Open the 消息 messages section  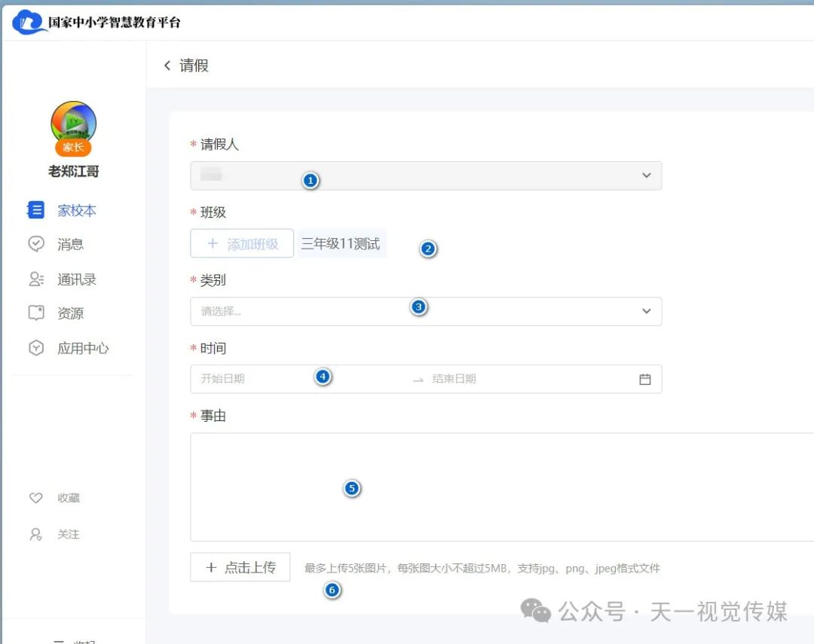pyautogui.click(x=70, y=244)
